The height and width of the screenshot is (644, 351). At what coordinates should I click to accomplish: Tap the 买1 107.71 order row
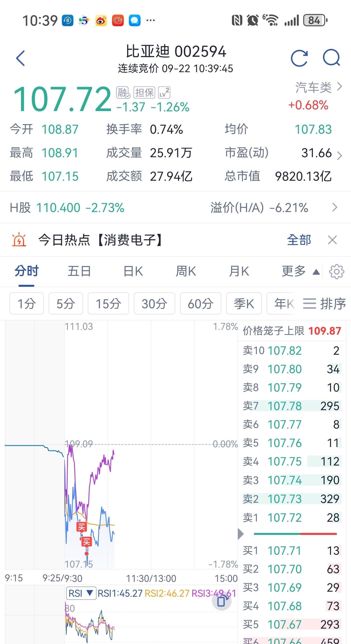click(x=292, y=551)
